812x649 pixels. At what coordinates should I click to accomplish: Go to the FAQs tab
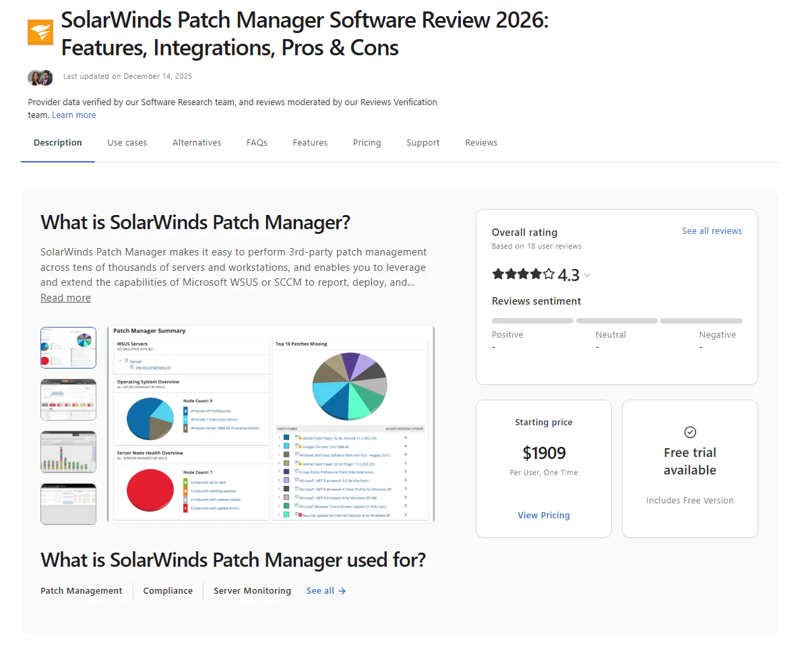(x=257, y=143)
